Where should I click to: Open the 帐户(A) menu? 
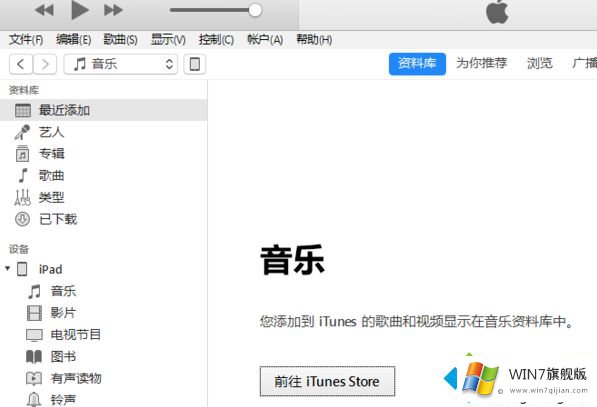265,39
